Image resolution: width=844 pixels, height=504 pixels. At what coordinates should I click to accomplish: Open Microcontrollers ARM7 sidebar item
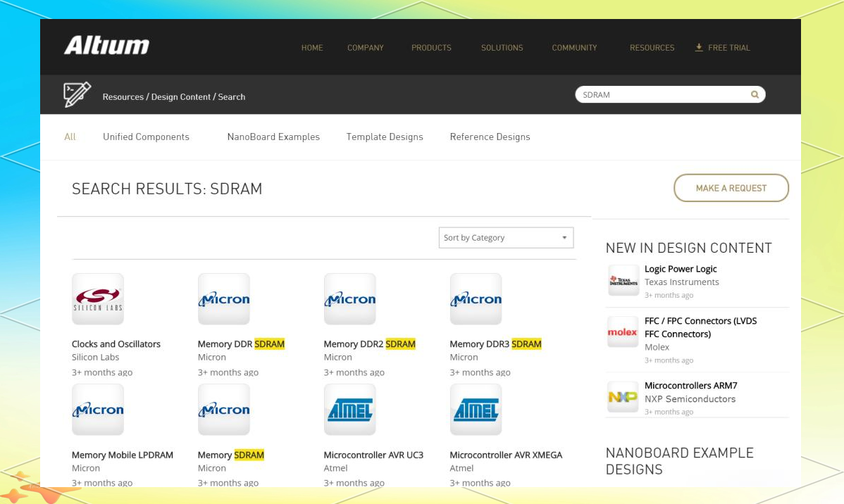(x=690, y=386)
